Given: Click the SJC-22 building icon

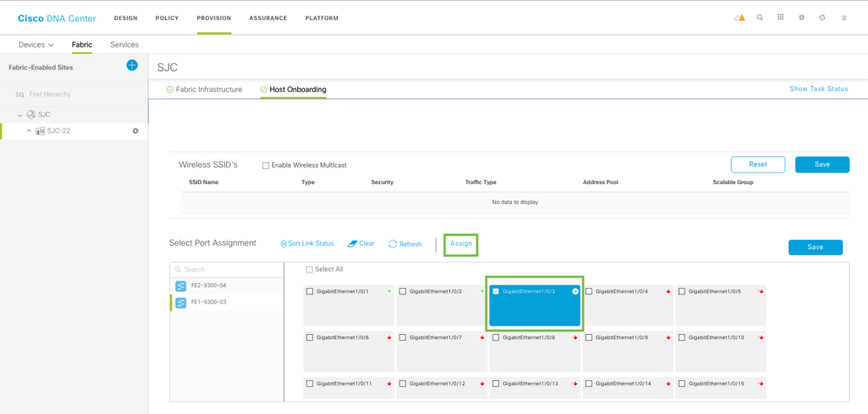Looking at the screenshot, I should pos(40,131).
